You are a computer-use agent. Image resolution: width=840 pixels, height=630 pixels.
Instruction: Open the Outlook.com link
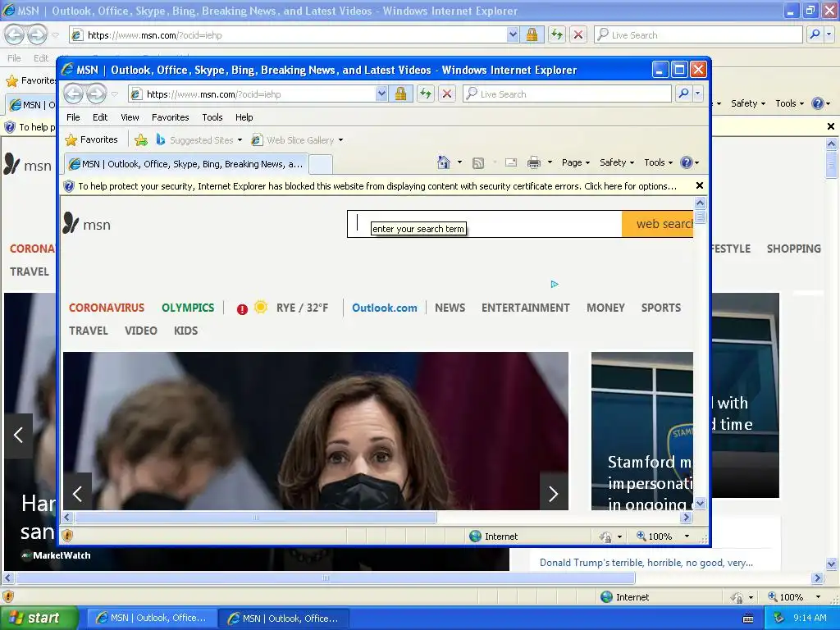tap(385, 308)
